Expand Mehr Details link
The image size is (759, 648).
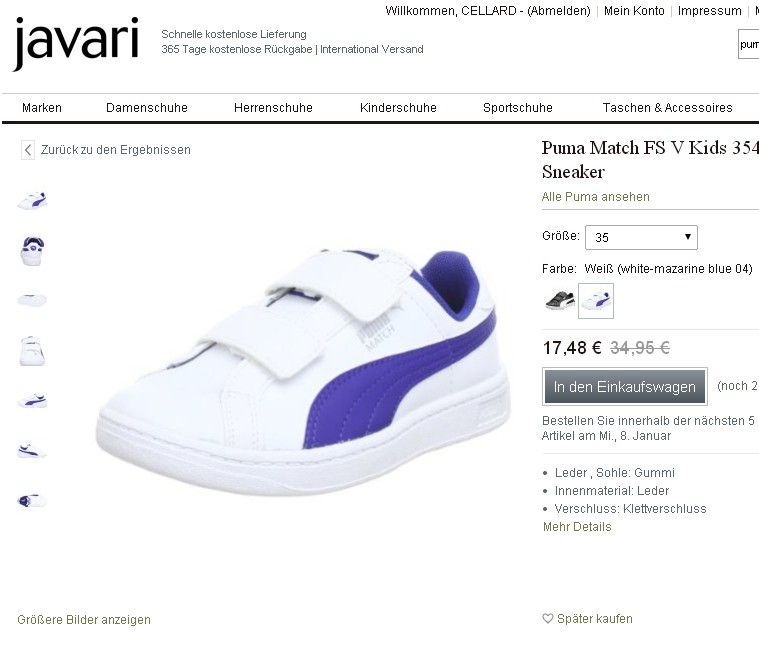(577, 527)
